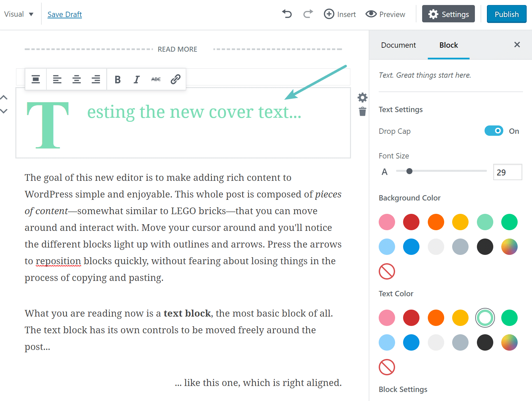Apply strikethrough formatting
The height and width of the screenshot is (401, 532).
click(x=156, y=79)
